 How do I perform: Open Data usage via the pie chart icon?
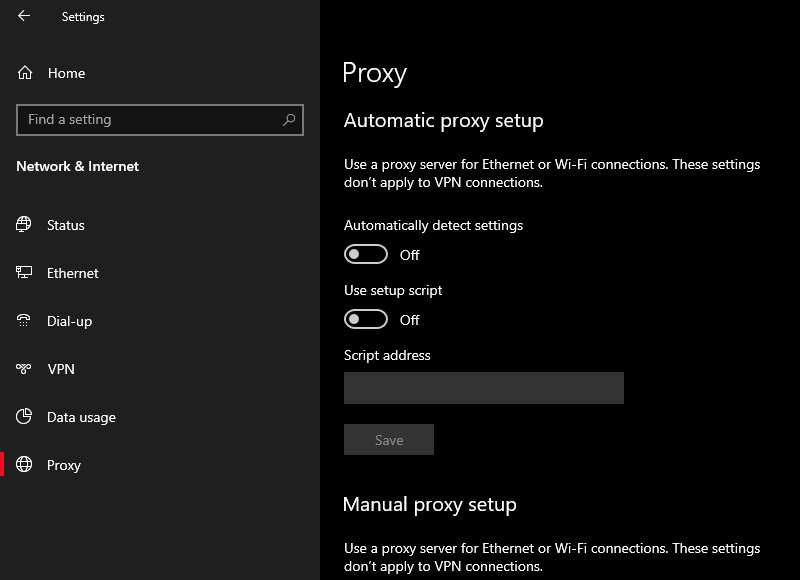click(x=23, y=417)
